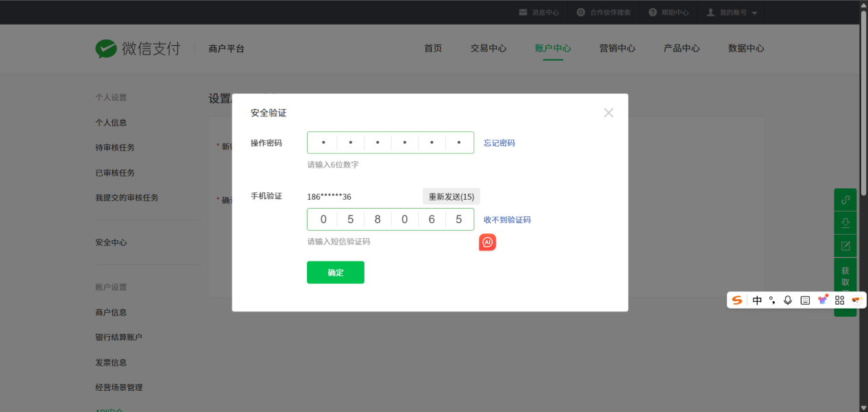Toggle Sogou voice input microphone

788,300
